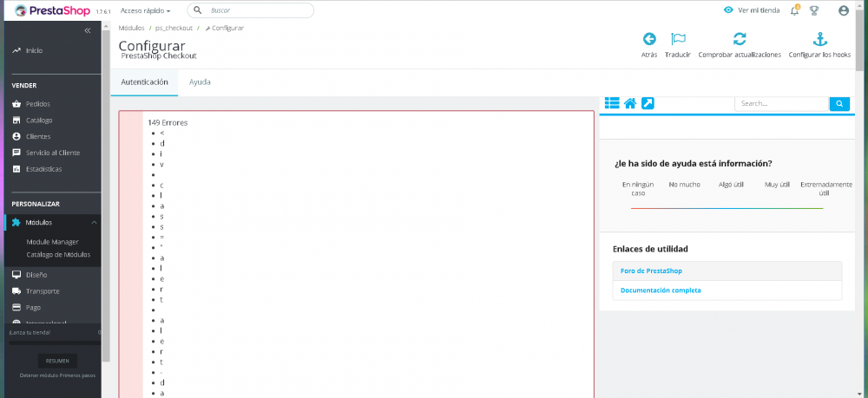Image resolution: width=868 pixels, height=398 pixels.
Task: Rate help as En ningún caso
Action: [638, 188]
